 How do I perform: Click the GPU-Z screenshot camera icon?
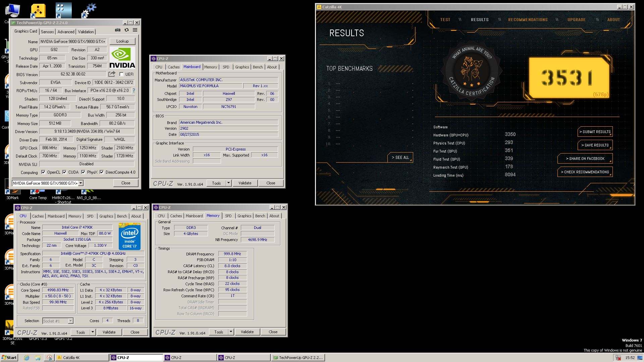pyautogui.click(x=118, y=30)
